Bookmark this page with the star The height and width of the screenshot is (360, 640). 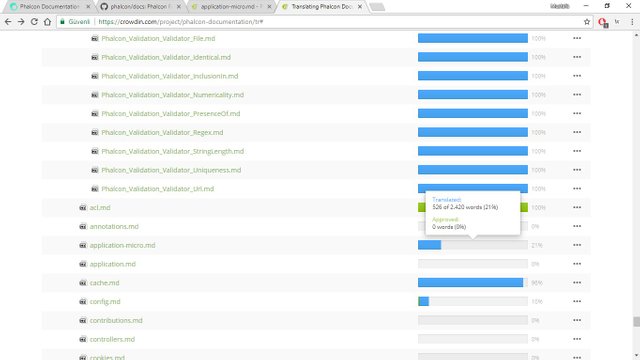pos(587,22)
